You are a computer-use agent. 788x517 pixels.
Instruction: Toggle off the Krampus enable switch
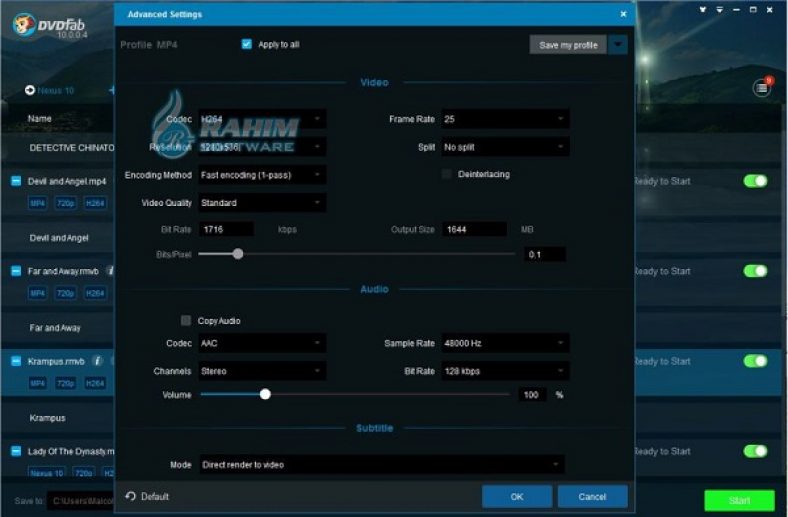755,361
